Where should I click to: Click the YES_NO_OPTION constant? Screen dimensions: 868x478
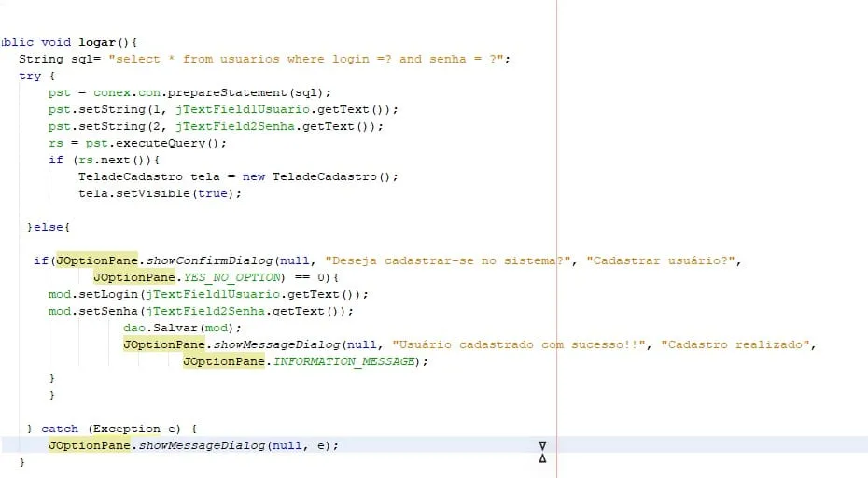231,277
